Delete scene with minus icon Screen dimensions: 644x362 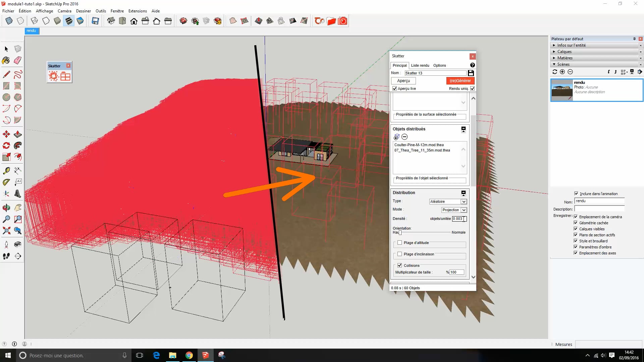(x=570, y=72)
